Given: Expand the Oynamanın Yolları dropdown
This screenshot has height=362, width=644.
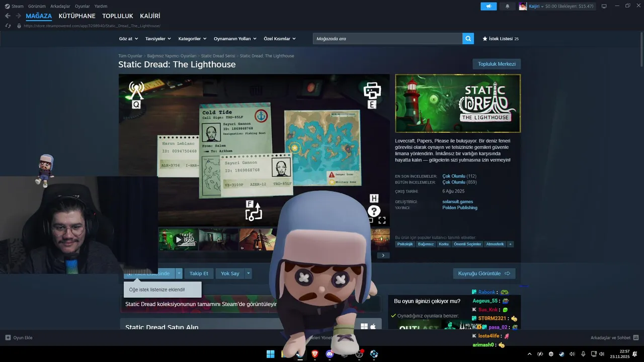Looking at the screenshot, I should (x=235, y=39).
